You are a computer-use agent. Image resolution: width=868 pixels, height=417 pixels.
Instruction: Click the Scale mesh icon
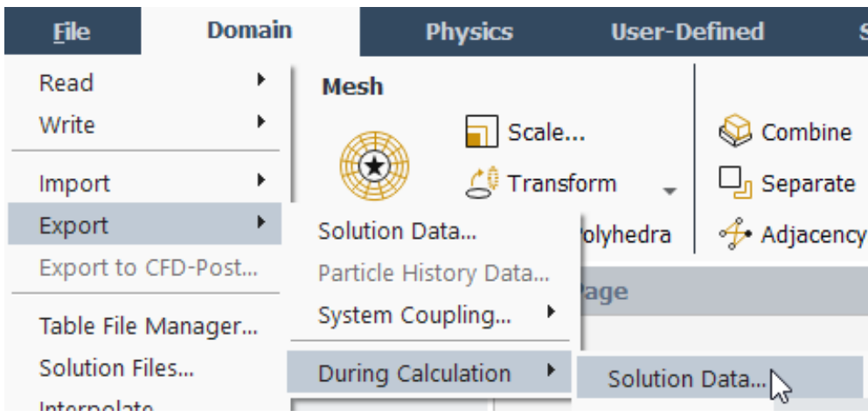tap(482, 132)
